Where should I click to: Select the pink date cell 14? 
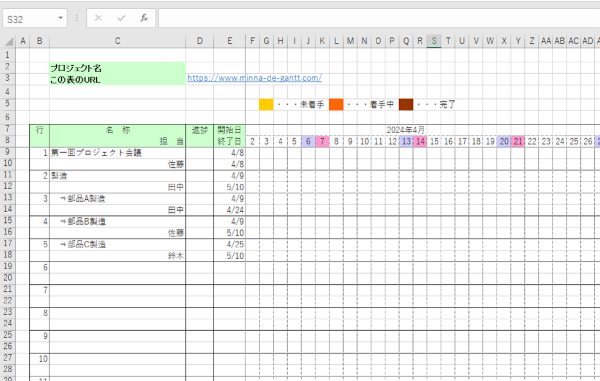coord(420,142)
